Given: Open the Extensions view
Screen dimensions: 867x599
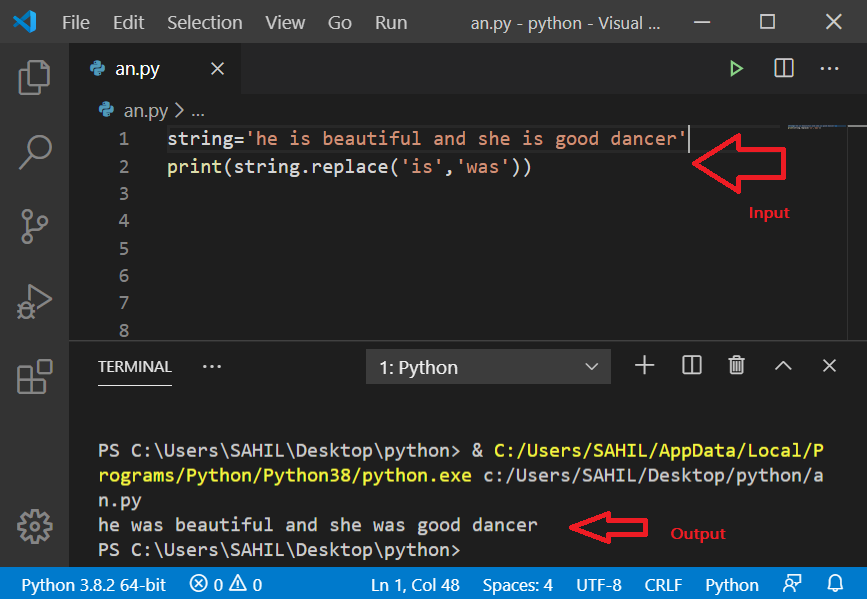Looking at the screenshot, I should [x=34, y=377].
